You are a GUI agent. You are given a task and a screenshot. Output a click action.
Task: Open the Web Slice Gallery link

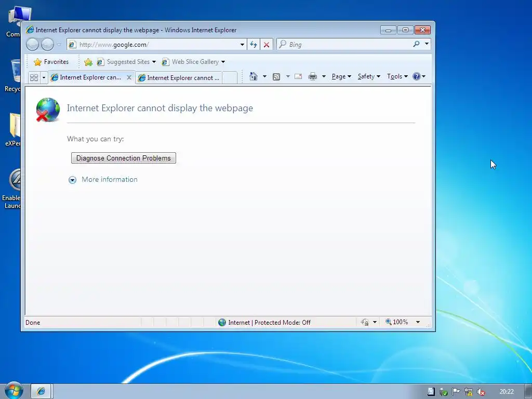[x=193, y=62]
